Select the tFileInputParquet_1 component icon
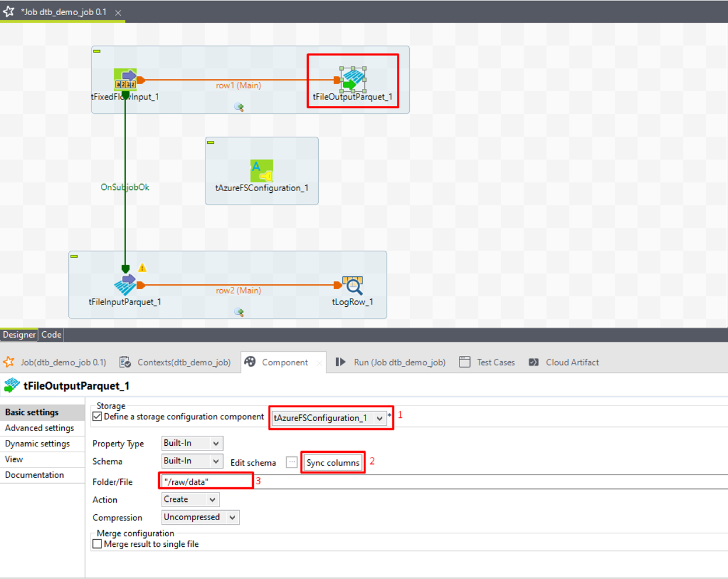This screenshot has height=579, width=728. point(125,285)
